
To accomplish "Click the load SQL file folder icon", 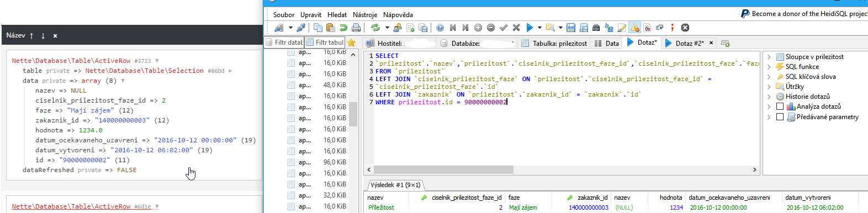I will click(551, 28).
